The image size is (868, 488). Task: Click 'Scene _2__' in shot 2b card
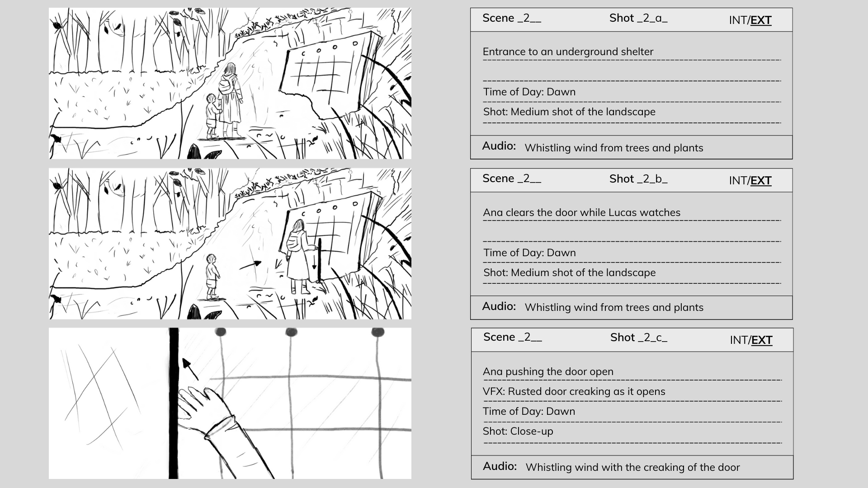point(511,178)
